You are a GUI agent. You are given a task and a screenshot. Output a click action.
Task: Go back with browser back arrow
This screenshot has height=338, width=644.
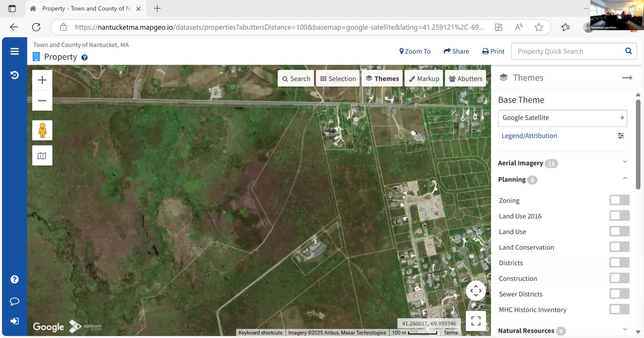[14, 27]
